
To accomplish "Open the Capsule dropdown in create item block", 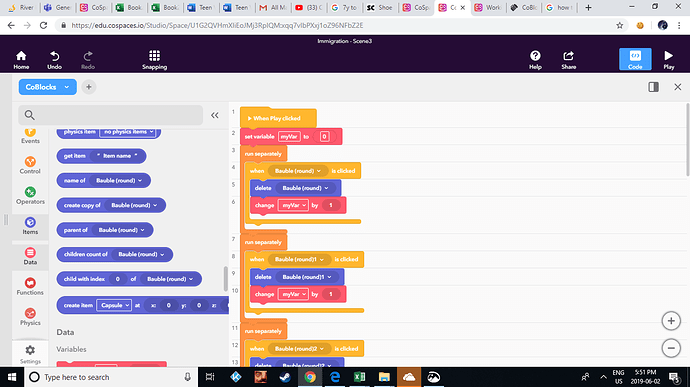I will pos(114,305).
